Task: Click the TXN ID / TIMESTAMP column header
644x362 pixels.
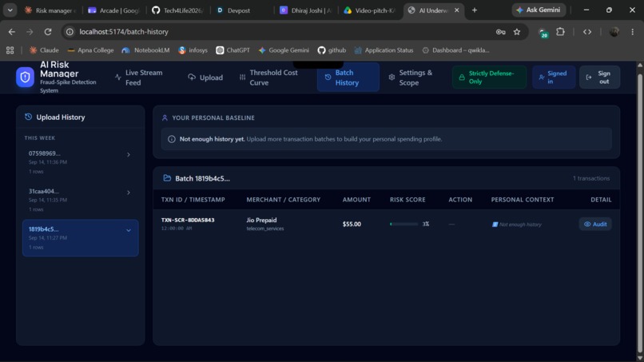Action: tap(193, 200)
